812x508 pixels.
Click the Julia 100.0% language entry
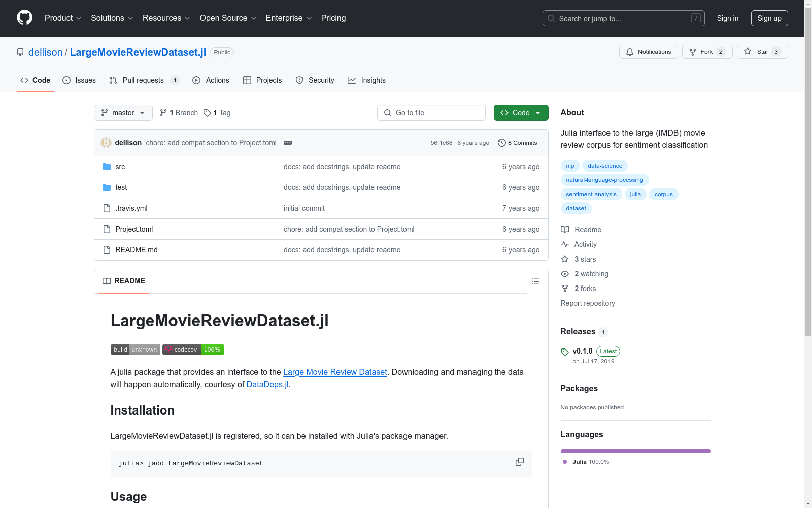[586, 462]
